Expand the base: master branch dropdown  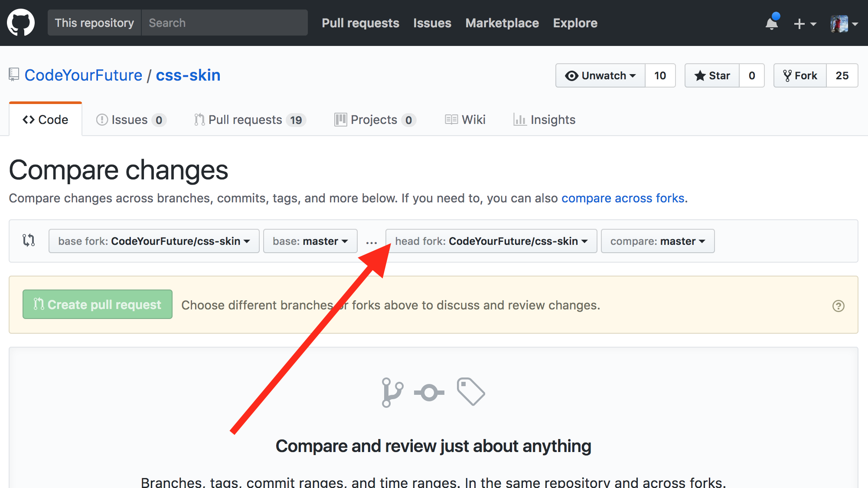point(310,241)
